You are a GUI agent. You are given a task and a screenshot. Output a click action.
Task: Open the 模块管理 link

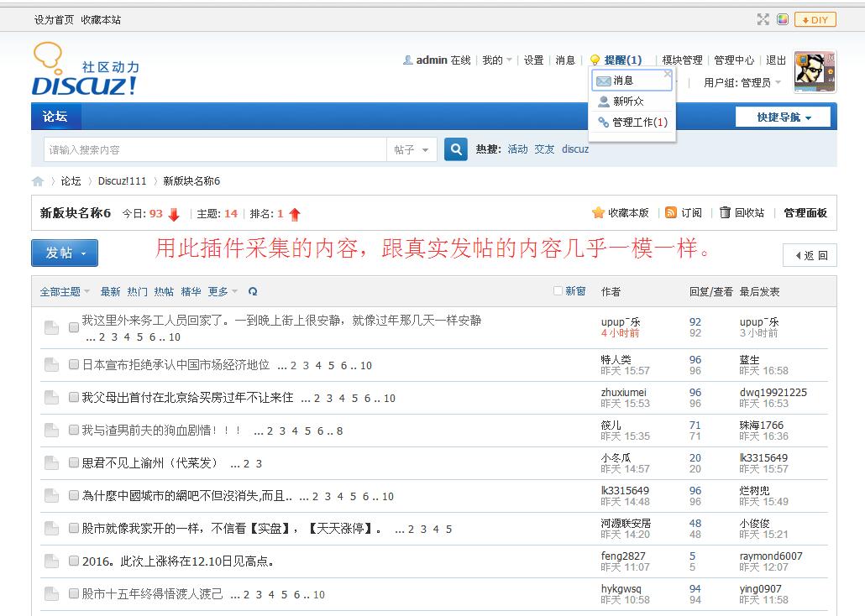[682, 60]
